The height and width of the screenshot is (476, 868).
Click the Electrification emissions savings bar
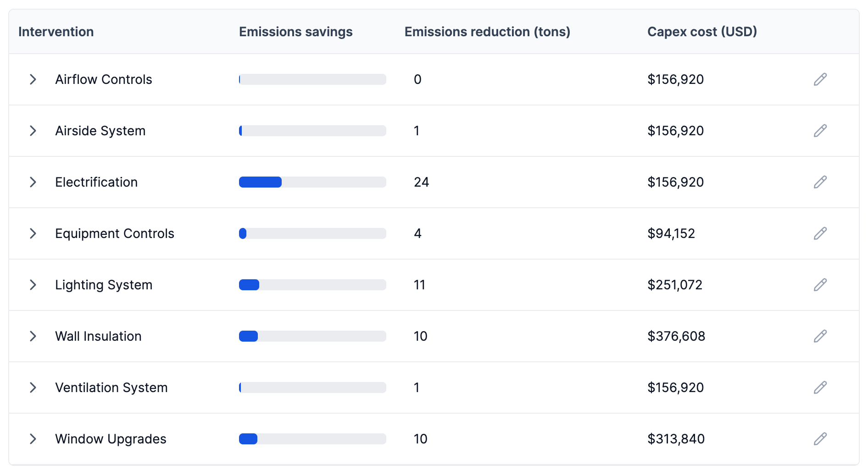[312, 182]
